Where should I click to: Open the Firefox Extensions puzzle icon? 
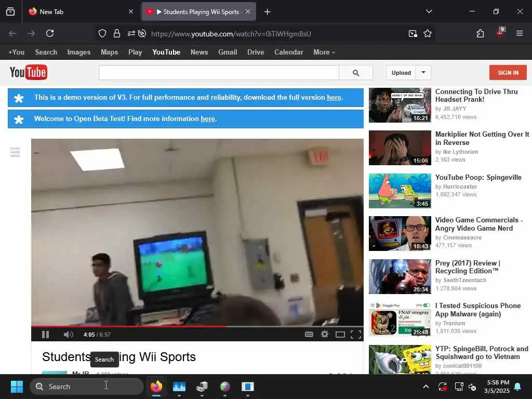(480, 33)
